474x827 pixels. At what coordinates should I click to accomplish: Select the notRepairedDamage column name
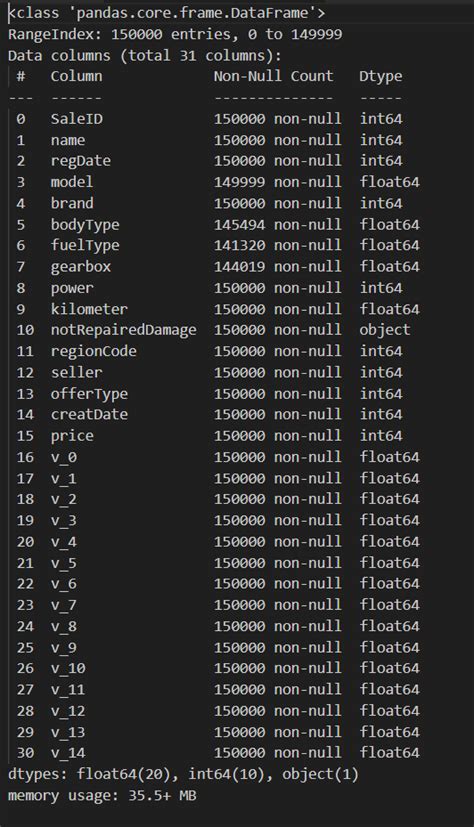click(123, 330)
